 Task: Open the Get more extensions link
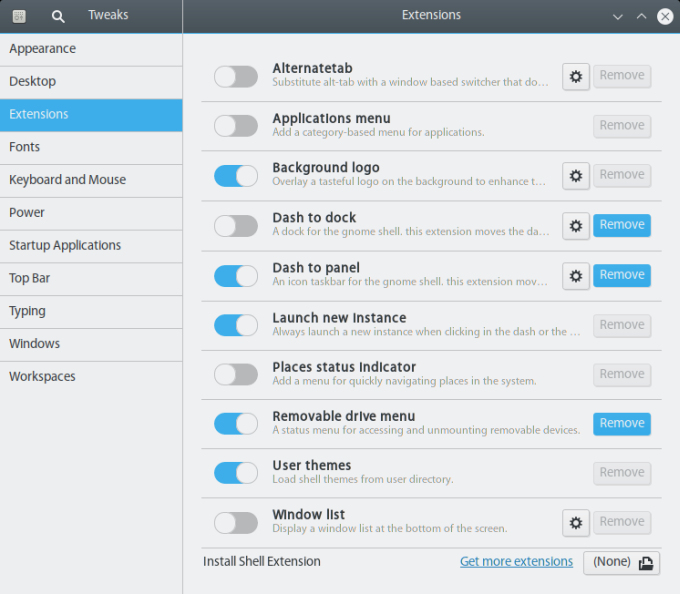coord(516,562)
